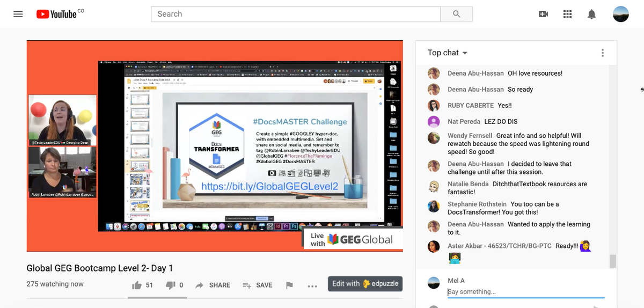Click the bit.ly/GlobalGEGLevel2 link in video
This screenshot has height=308, width=644.
point(269,187)
